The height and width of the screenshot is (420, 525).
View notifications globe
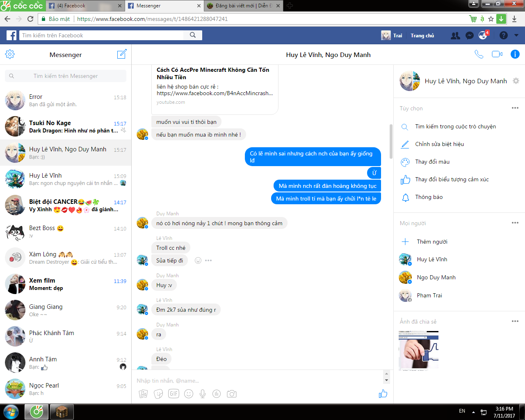click(483, 36)
